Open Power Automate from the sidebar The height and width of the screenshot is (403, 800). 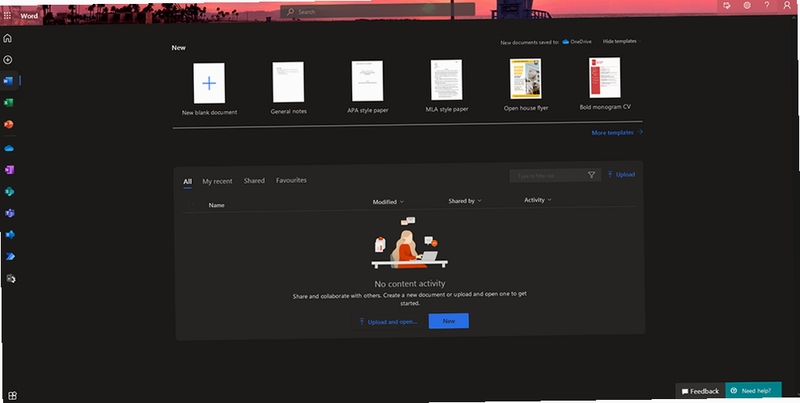pyautogui.click(x=10, y=257)
